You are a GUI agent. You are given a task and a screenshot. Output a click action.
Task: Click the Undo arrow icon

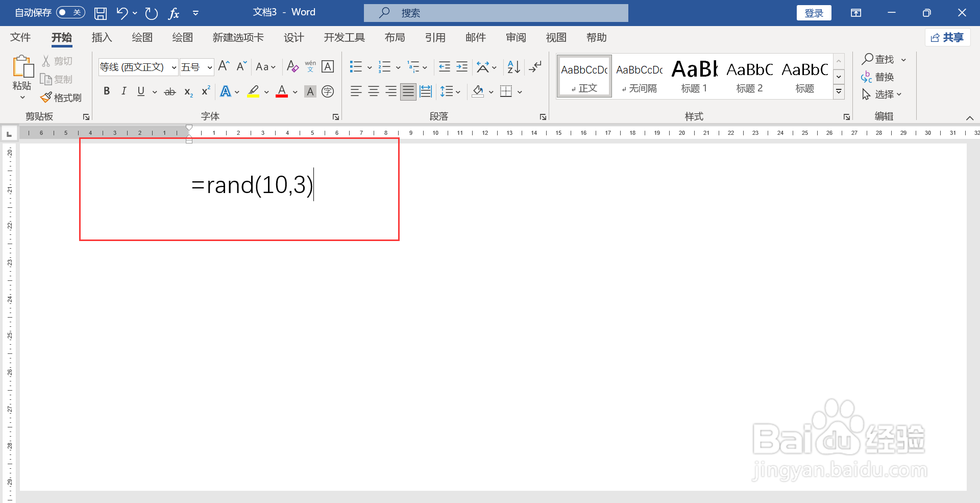click(122, 13)
